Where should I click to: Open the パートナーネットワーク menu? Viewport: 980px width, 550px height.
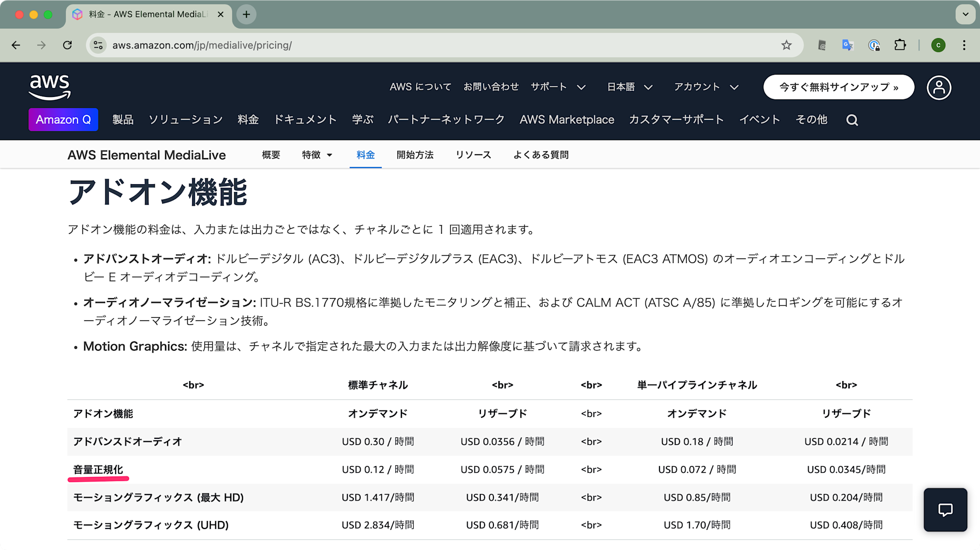[446, 120]
